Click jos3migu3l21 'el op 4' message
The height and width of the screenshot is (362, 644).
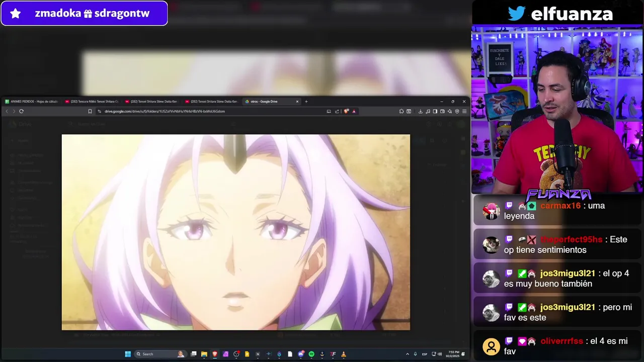pyautogui.click(x=558, y=279)
